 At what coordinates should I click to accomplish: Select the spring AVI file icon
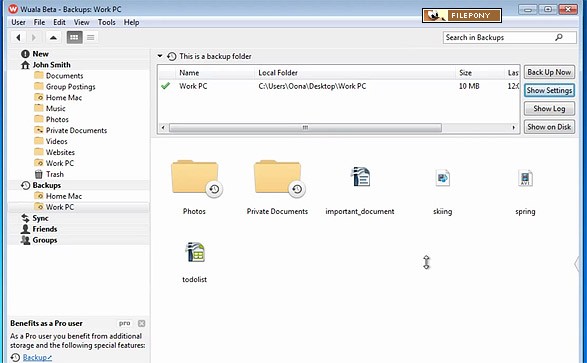pos(525,178)
